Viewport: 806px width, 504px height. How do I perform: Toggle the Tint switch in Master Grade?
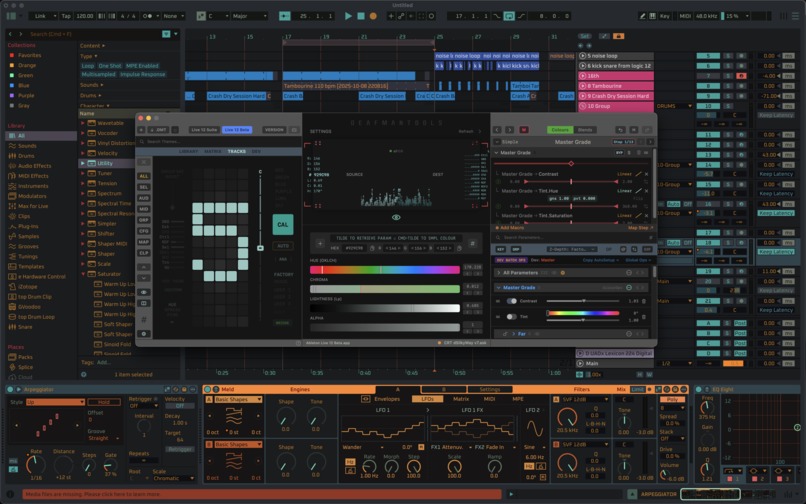(x=511, y=316)
